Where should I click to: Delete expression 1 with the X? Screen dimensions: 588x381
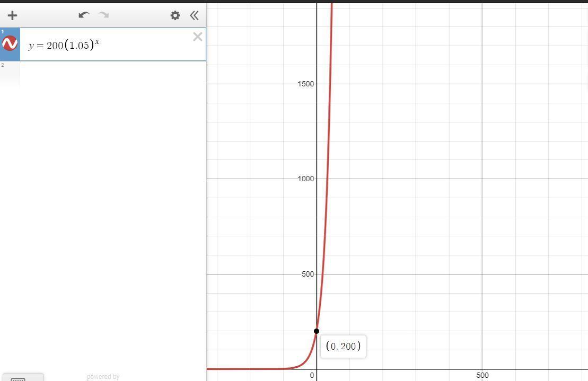(x=197, y=37)
